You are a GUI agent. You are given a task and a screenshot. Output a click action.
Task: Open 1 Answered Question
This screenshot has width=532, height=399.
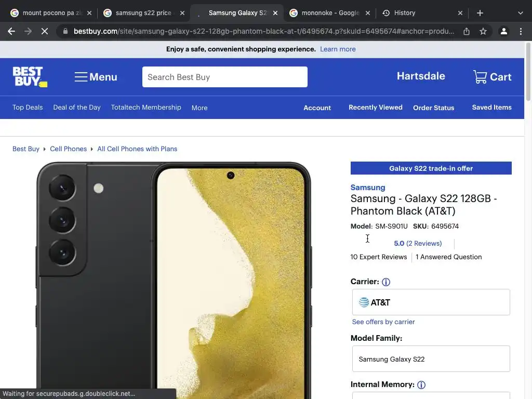pyautogui.click(x=448, y=257)
